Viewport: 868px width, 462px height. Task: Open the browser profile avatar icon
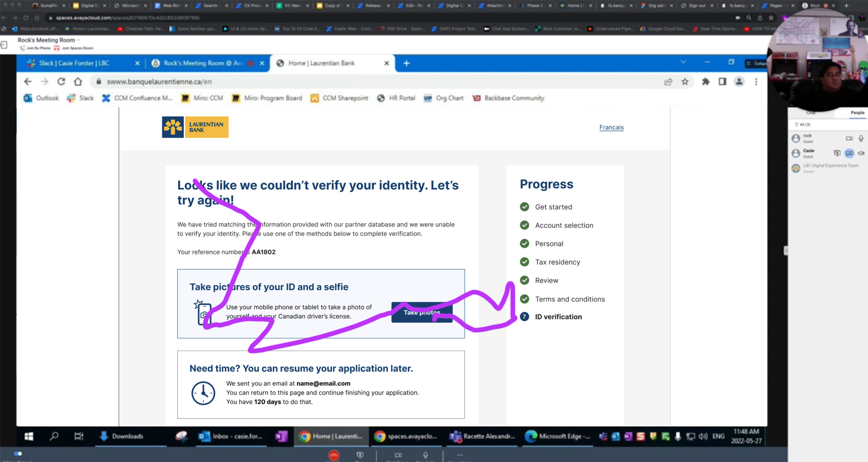pos(739,82)
